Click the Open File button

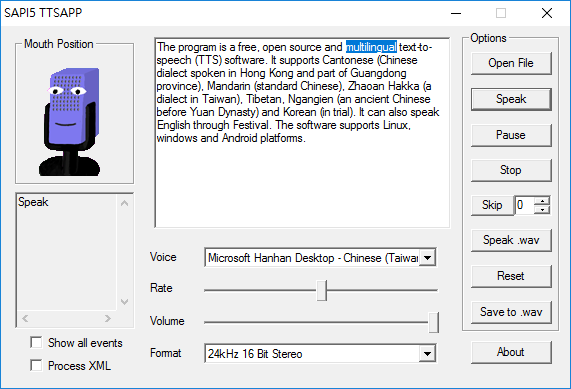(x=511, y=63)
